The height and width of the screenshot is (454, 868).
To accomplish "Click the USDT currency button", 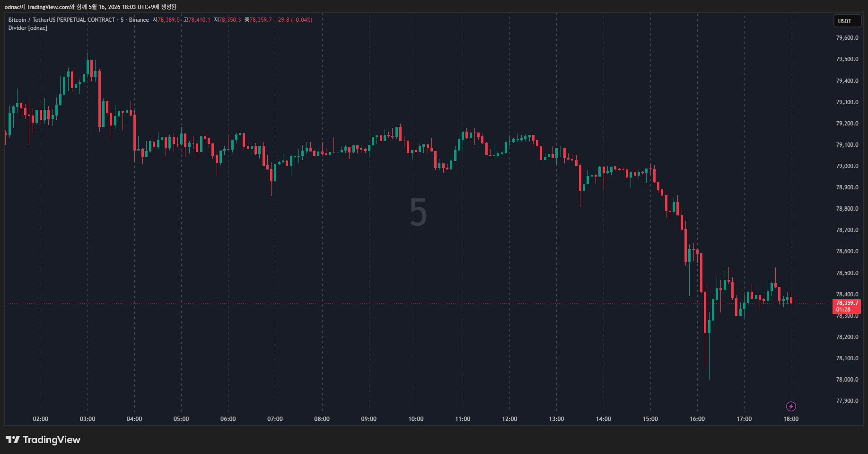I will click(x=847, y=21).
